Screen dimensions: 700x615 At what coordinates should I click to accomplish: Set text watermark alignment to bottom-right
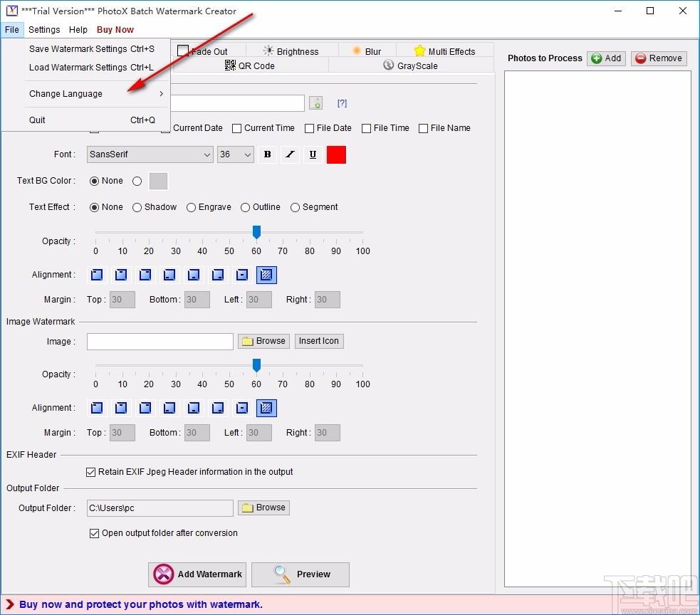pos(218,275)
